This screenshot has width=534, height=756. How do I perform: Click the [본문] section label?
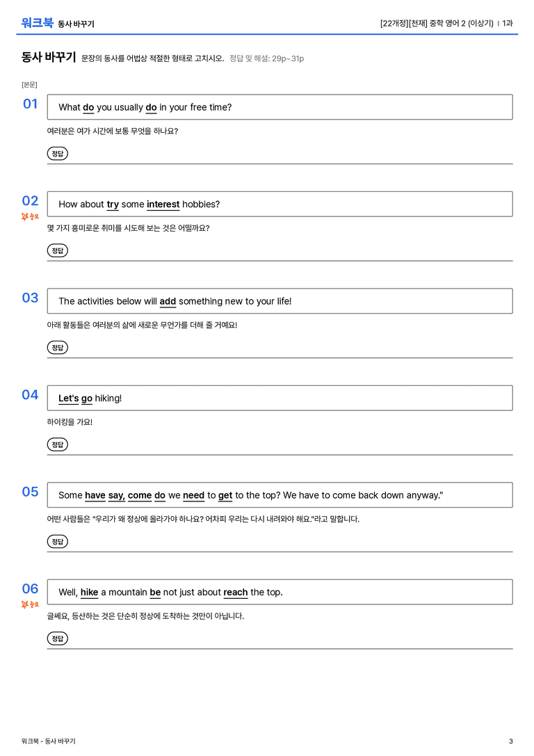click(x=29, y=84)
